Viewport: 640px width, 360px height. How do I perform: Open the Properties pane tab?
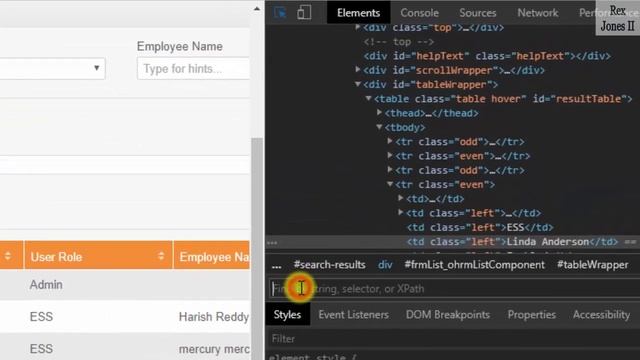coord(531,315)
